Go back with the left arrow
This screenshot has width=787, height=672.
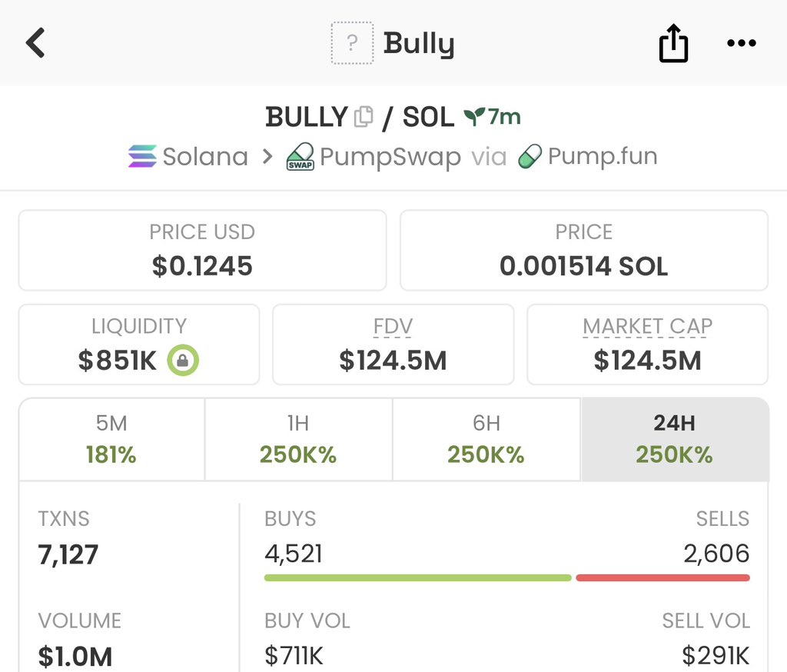pos(35,43)
